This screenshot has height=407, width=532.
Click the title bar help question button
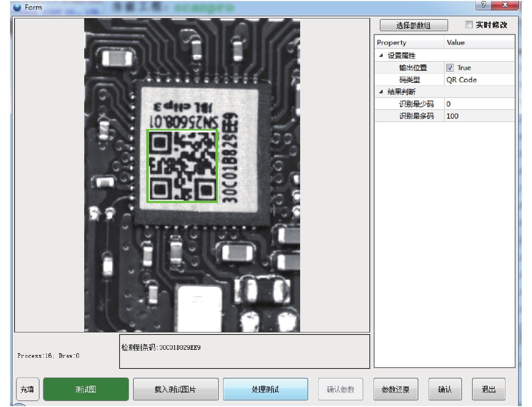(483, 5)
